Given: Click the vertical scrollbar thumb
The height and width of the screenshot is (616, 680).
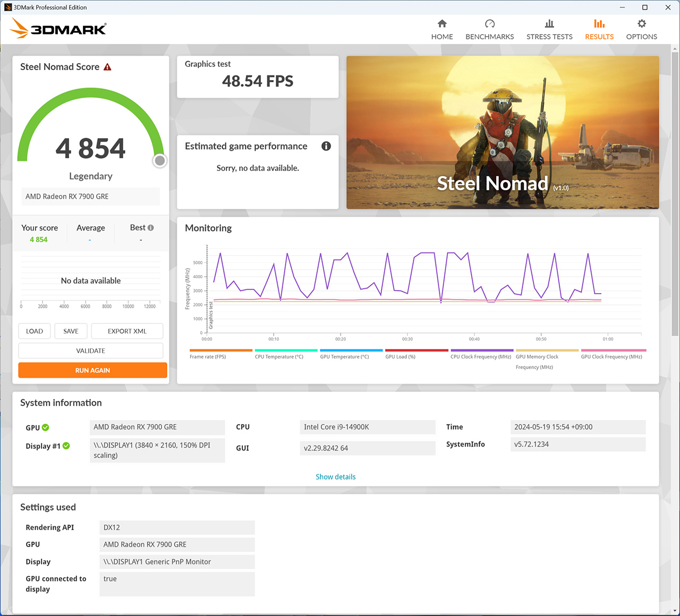Looking at the screenshot, I should point(675,194).
